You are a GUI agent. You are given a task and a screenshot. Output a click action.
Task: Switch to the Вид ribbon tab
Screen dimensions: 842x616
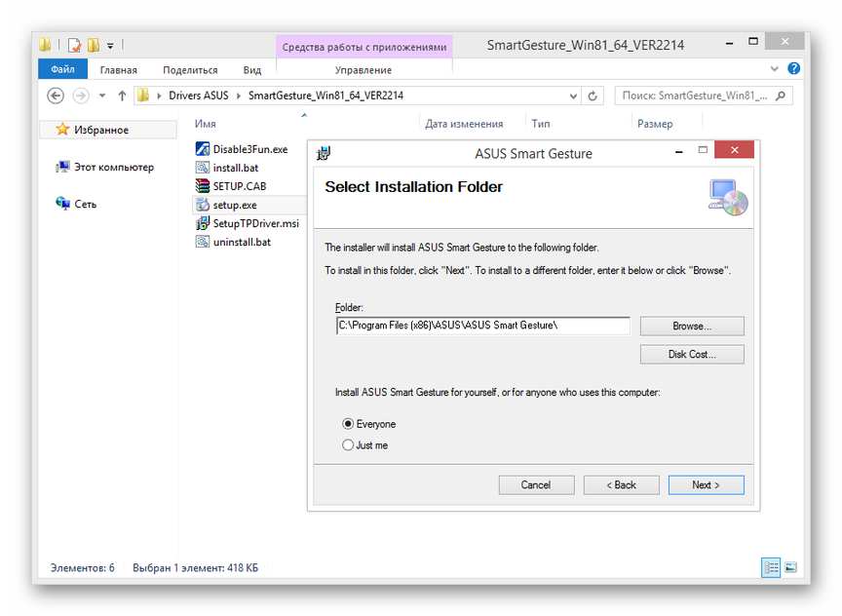[251, 70]
